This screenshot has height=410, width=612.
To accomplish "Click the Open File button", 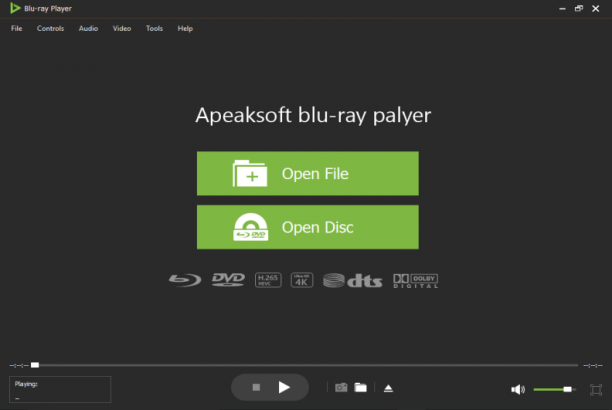I will click(308, 173).
